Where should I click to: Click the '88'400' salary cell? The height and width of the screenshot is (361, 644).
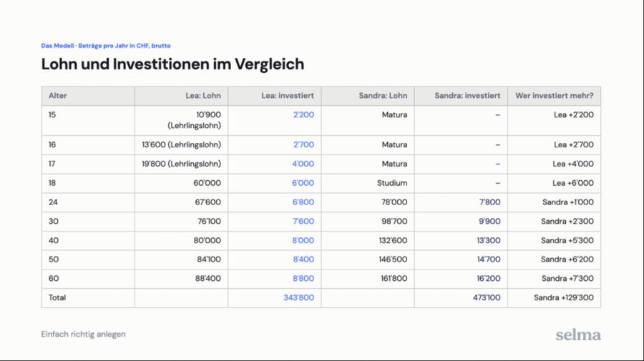coord(181,279)
